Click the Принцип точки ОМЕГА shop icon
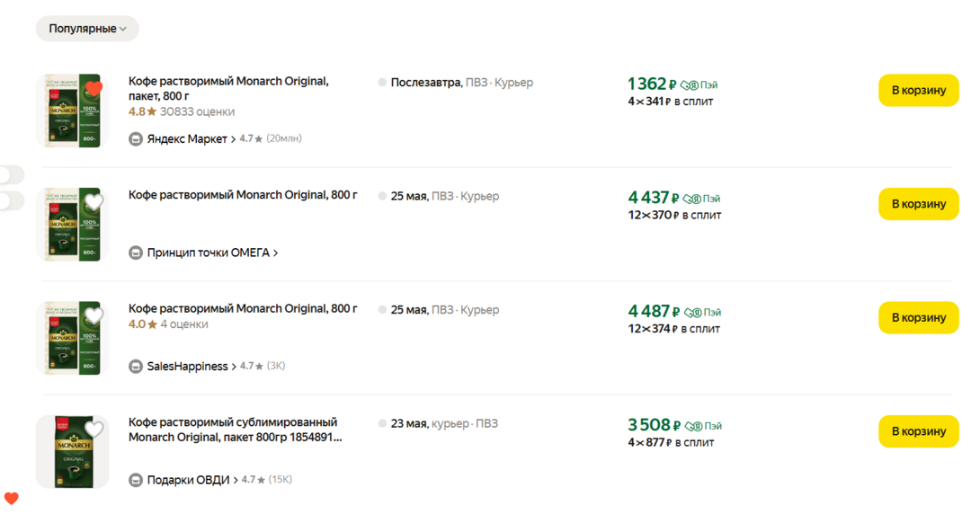980x523 pixels. click(136, 253)
